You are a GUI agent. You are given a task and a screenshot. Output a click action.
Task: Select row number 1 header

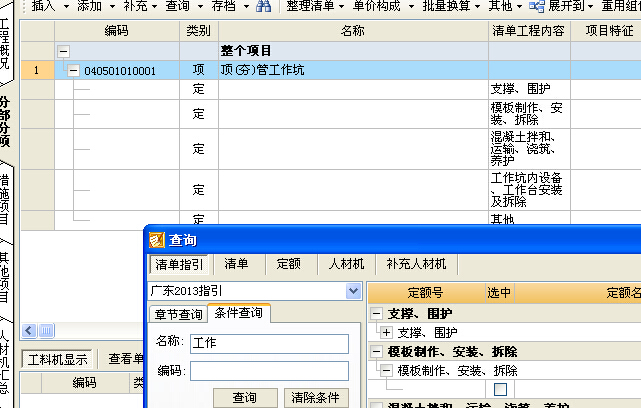[x=37, y=70]
